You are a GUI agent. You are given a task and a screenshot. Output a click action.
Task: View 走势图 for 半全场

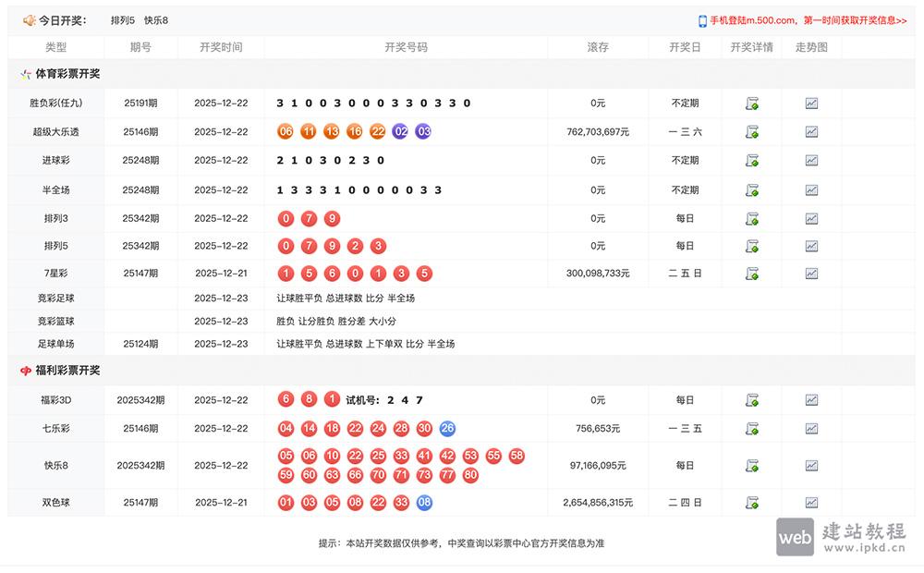click(x=811, y=189)
